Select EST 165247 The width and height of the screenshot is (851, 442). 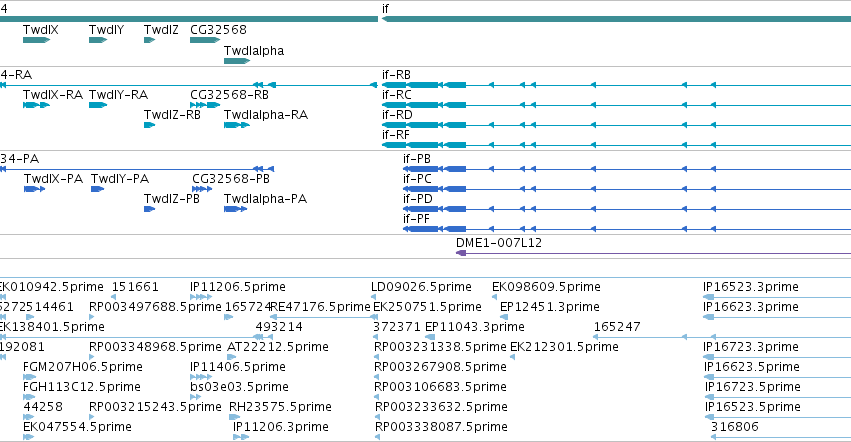722,337
